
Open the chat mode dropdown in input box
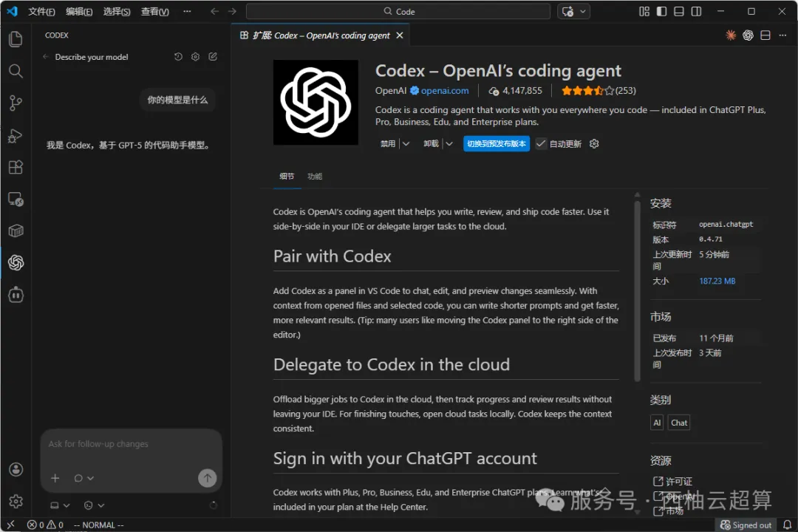(84, 478)
